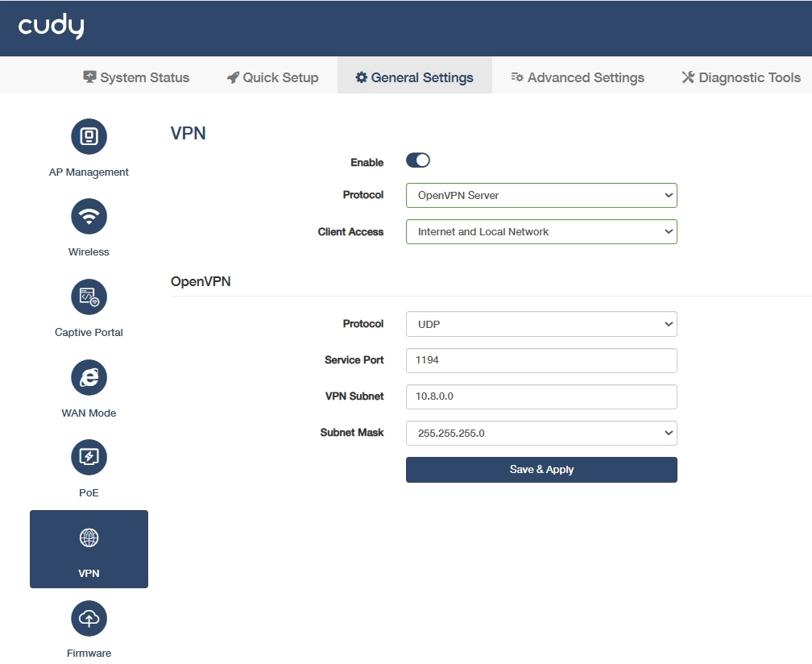The width and height of the screenshot is (812, 664).
Task: Click the VPN label in sidebar
Action: 89,574
